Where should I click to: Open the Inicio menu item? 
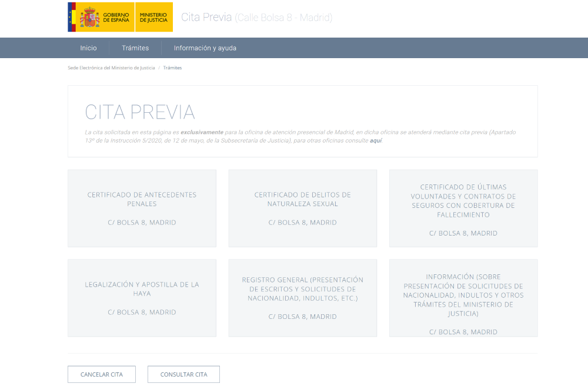click(x=89, y=48)
